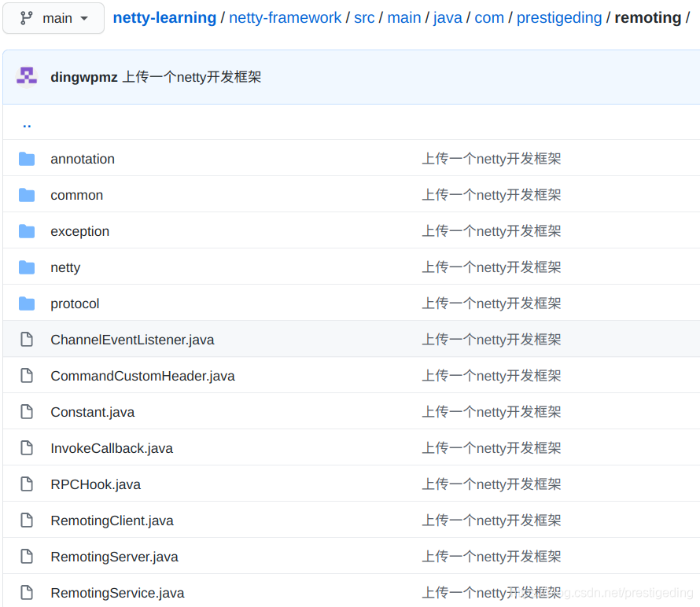Open commit message in common row
The width and height of the screenshot is (700, 607).
tap(492, 194)
